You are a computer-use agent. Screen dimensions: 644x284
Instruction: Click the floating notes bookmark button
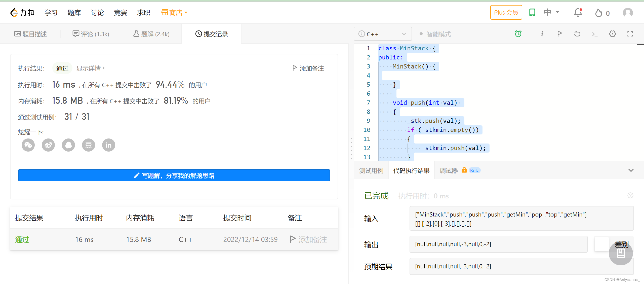point(621,253)
